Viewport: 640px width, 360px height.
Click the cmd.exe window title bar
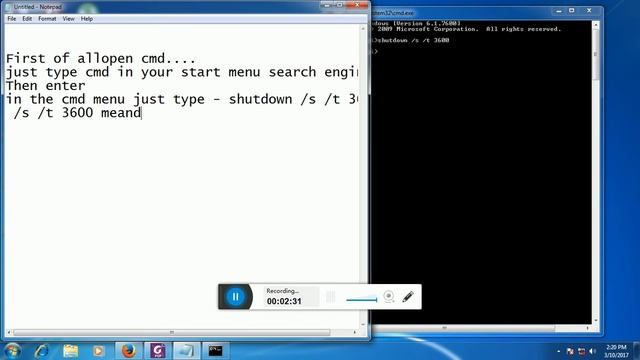coord(461,13)
